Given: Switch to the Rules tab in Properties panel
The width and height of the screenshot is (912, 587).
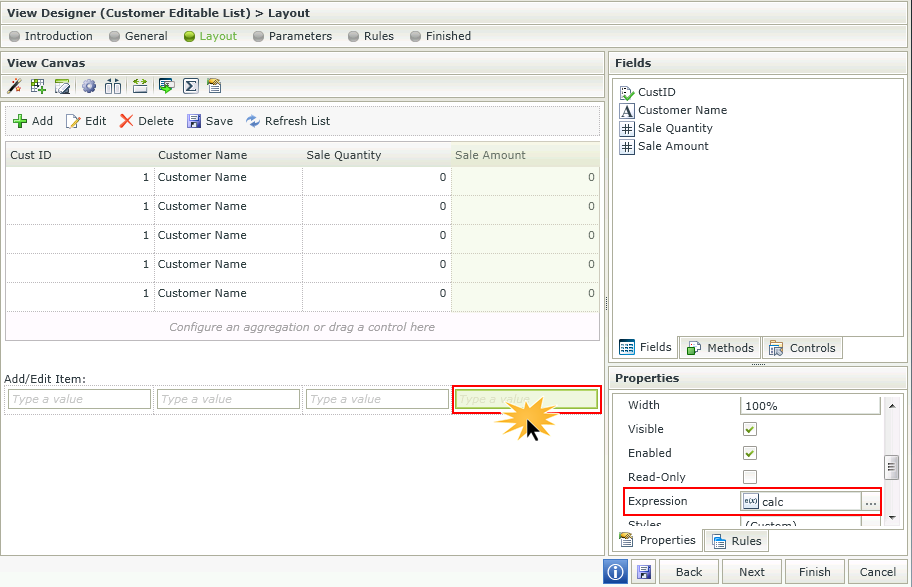Looking at the screenshot, I should coord(736,541).
